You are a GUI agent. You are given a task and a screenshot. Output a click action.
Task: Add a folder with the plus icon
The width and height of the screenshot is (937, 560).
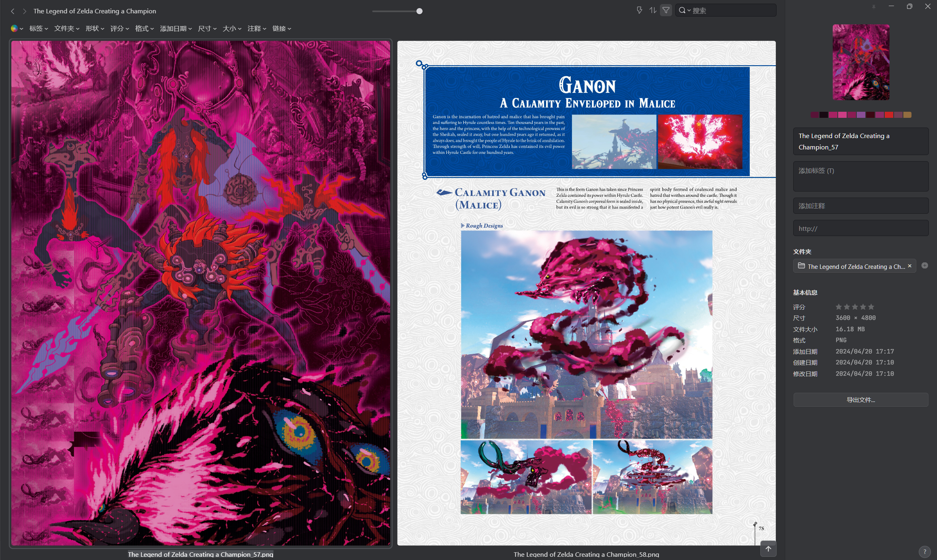click(x=925, y=266)
